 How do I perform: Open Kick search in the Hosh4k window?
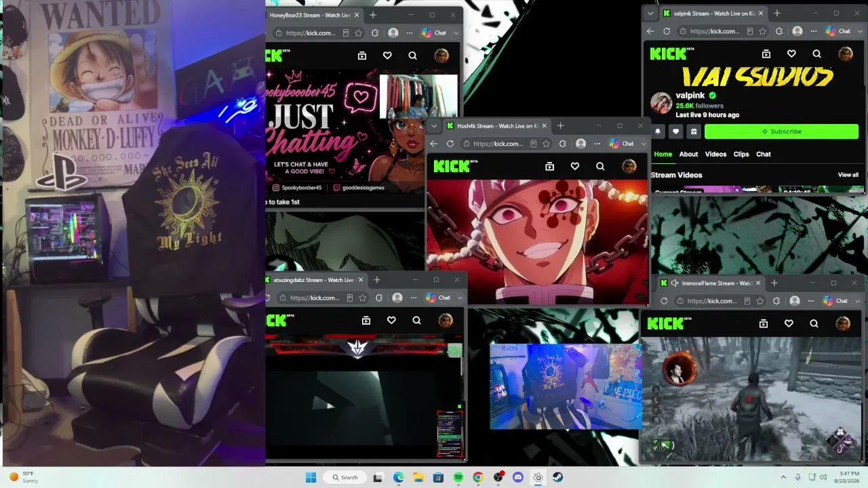pos(600,166)
